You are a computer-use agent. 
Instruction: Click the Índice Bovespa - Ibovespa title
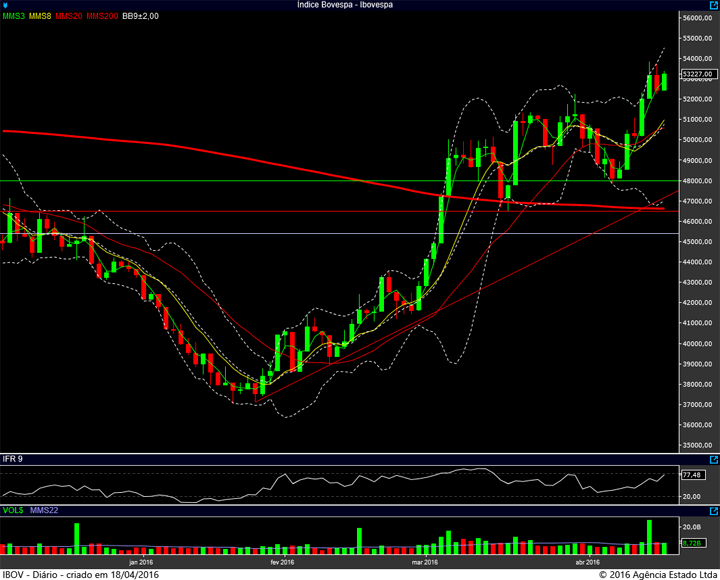pos(345,5)
